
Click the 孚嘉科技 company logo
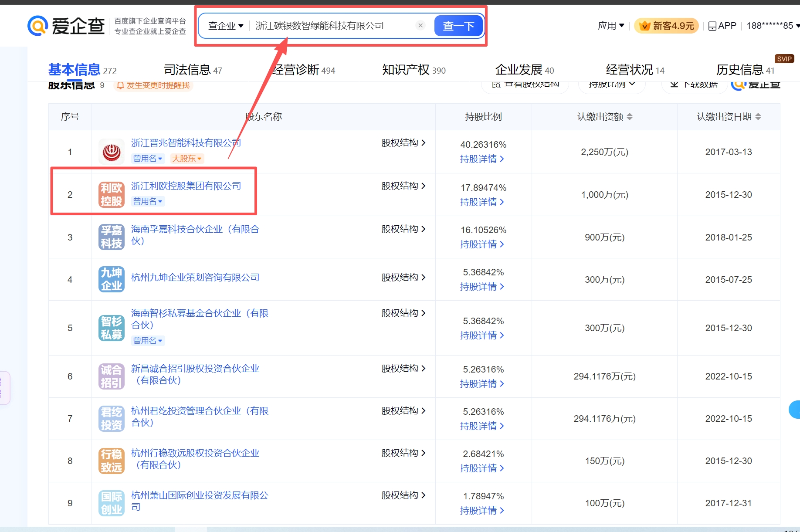112,237
